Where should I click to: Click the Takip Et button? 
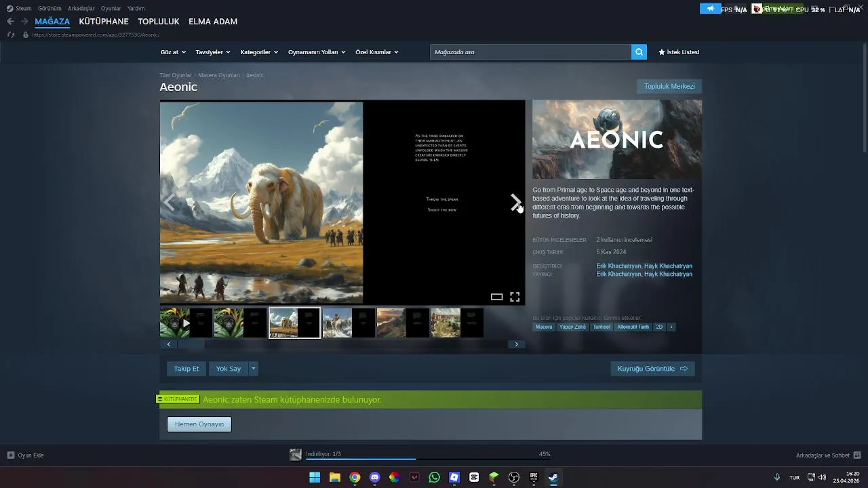(x=186, y=369)
